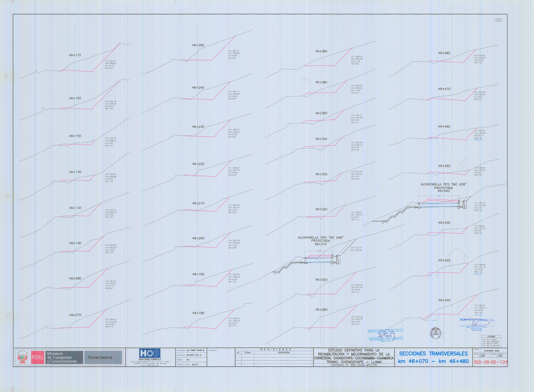Screen dimensions: 534x392
Task: Click the DICIEMBRE 2009 date field
Action: [x=492, y=351]
